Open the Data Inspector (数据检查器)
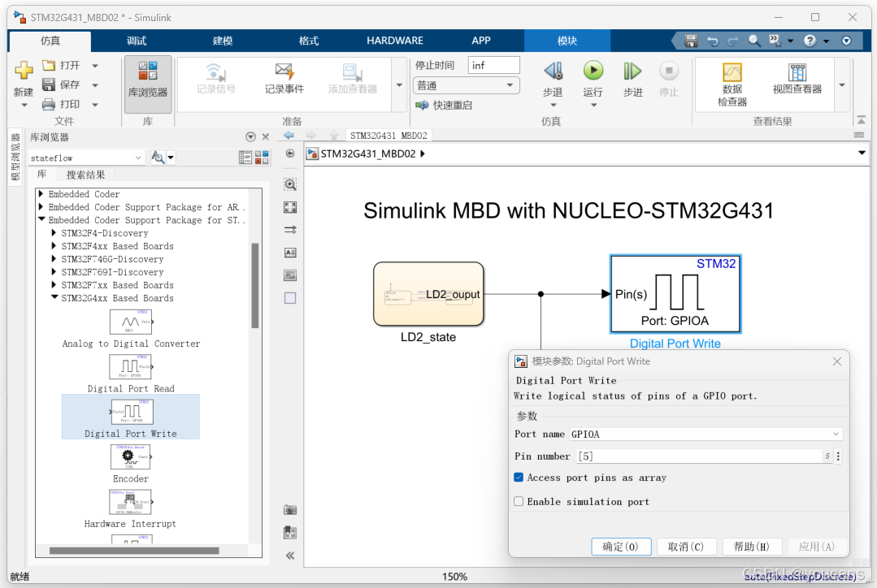The image size is (877, 588). [732, 84]
